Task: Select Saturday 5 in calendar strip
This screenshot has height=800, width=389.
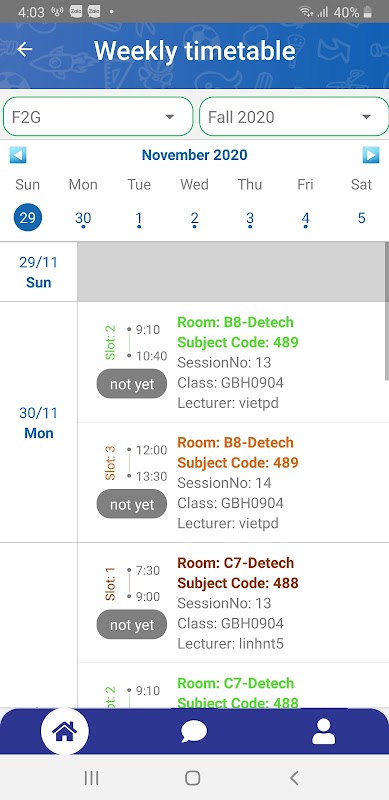Action: coord(361,218)
